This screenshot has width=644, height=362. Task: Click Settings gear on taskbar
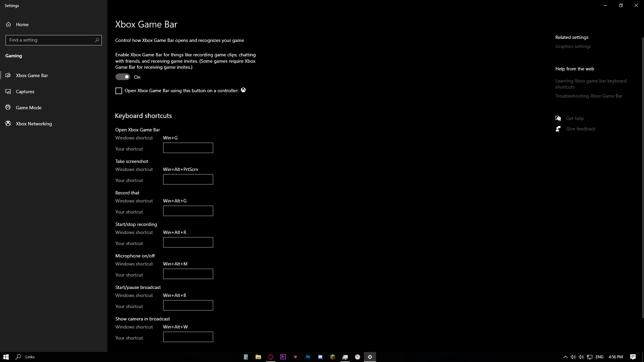pos(370,357)
